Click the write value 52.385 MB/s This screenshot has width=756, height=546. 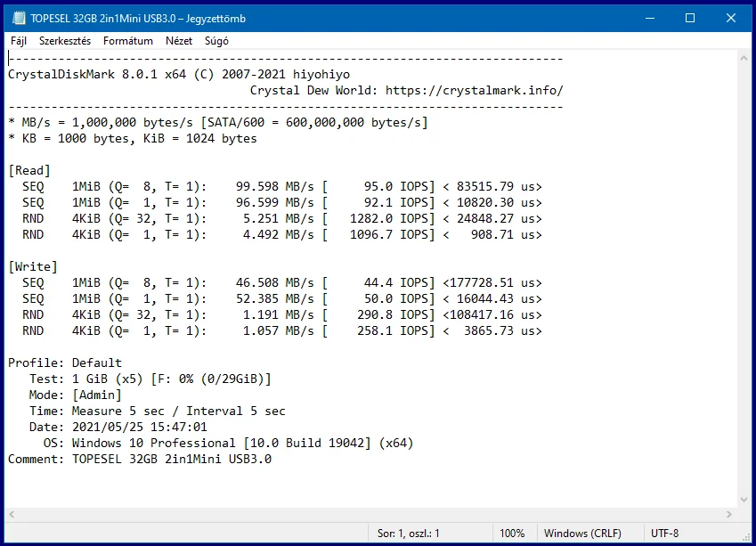(x=275, y=298)
